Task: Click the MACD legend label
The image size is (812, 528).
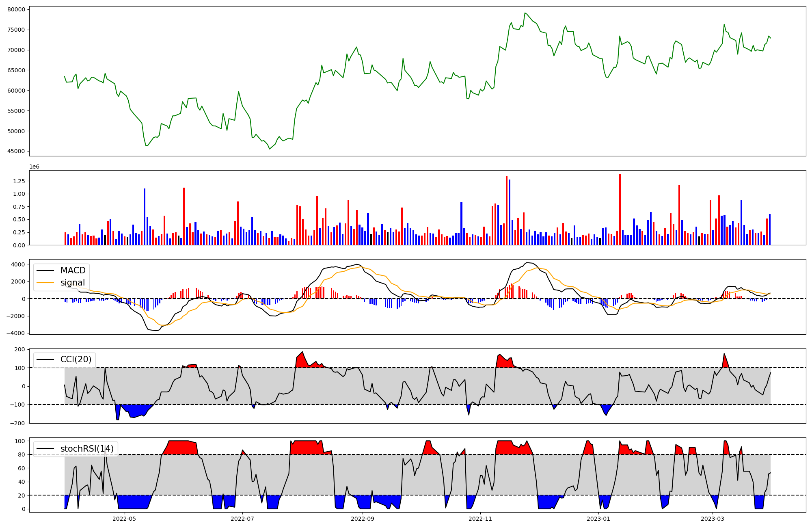Action: (x=73, y=270)
